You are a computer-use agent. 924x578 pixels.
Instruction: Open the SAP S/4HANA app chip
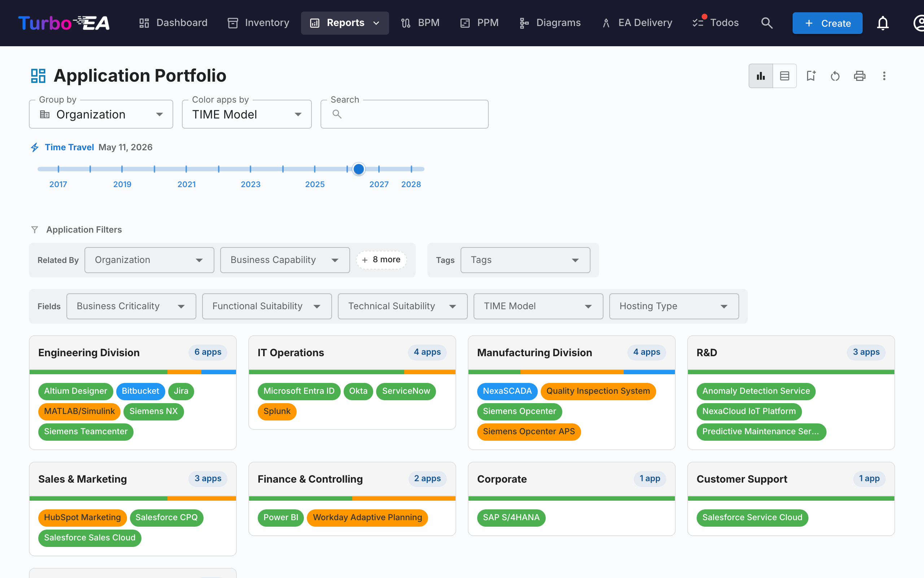point(511,518)
